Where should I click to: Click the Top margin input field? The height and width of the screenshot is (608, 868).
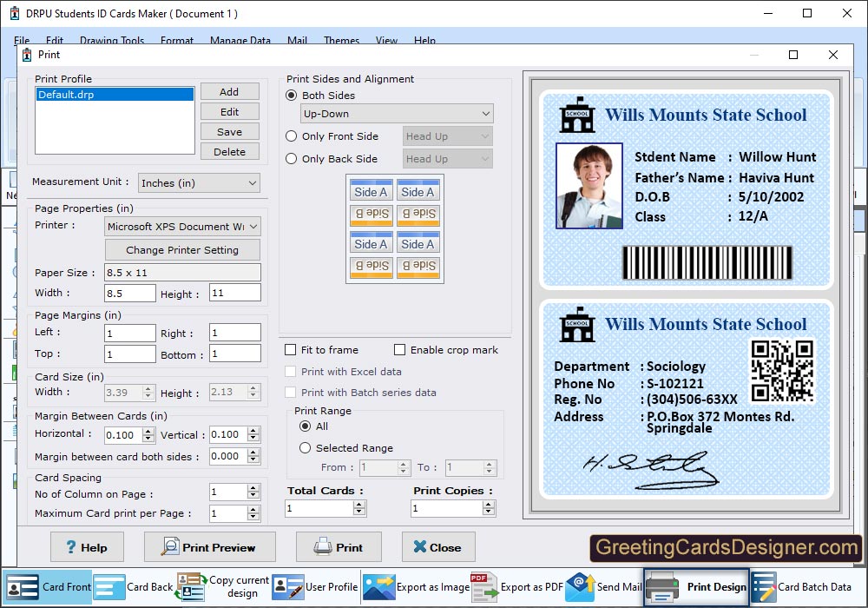pyautogui.click(x=130, y=354)
